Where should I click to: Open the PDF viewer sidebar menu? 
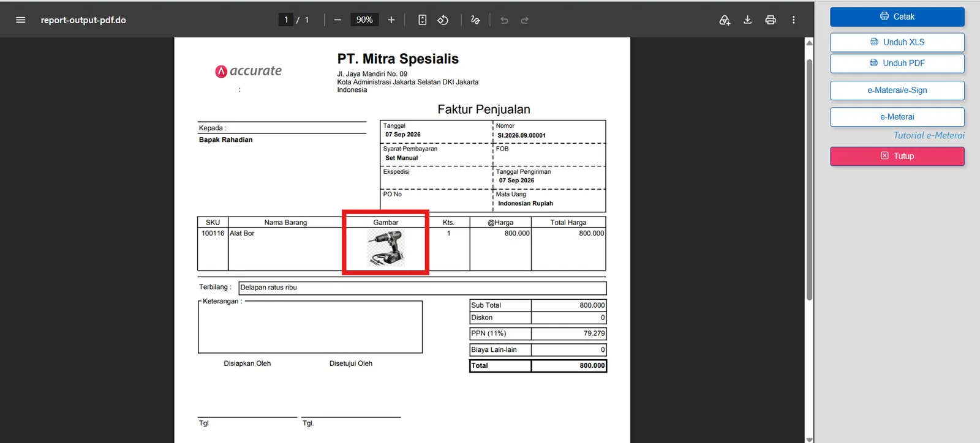pos(20,20)
